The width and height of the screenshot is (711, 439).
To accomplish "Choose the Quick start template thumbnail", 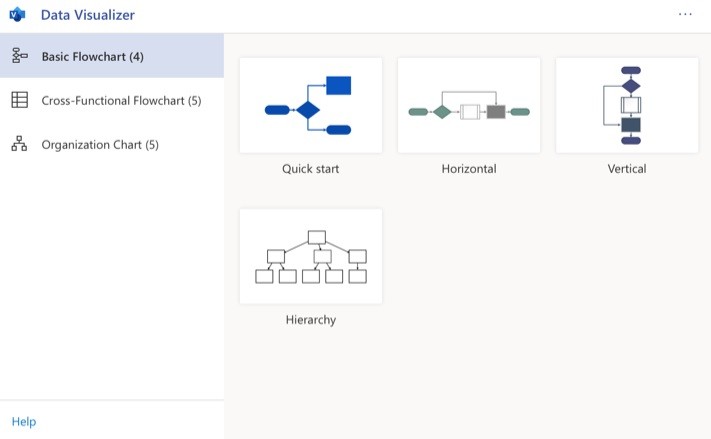I will coord(311,105).
